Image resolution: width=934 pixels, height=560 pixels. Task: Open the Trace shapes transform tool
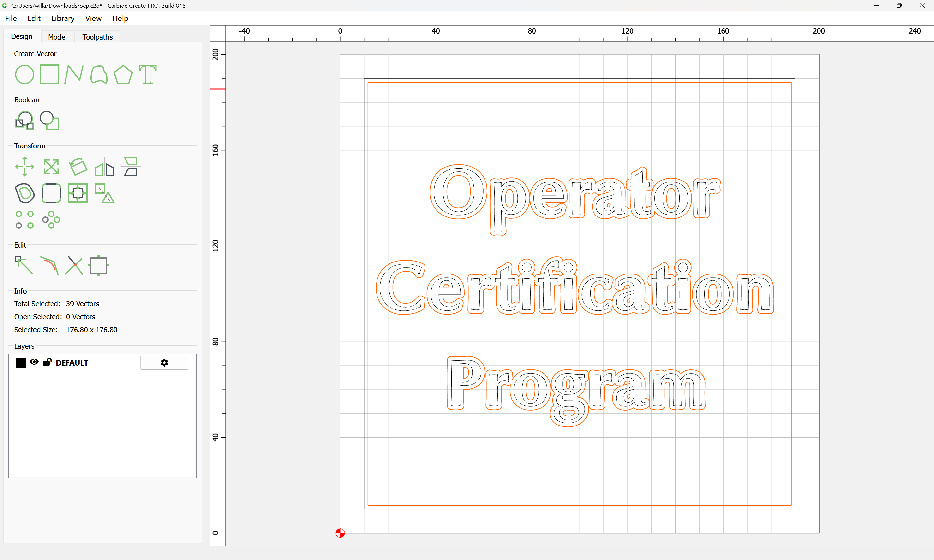104,193
